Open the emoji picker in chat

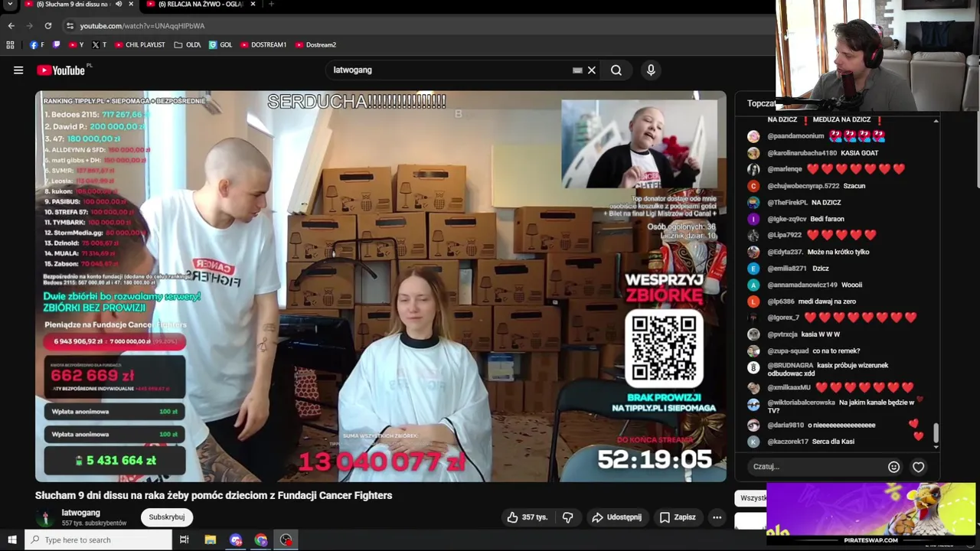tap(893, 467)
